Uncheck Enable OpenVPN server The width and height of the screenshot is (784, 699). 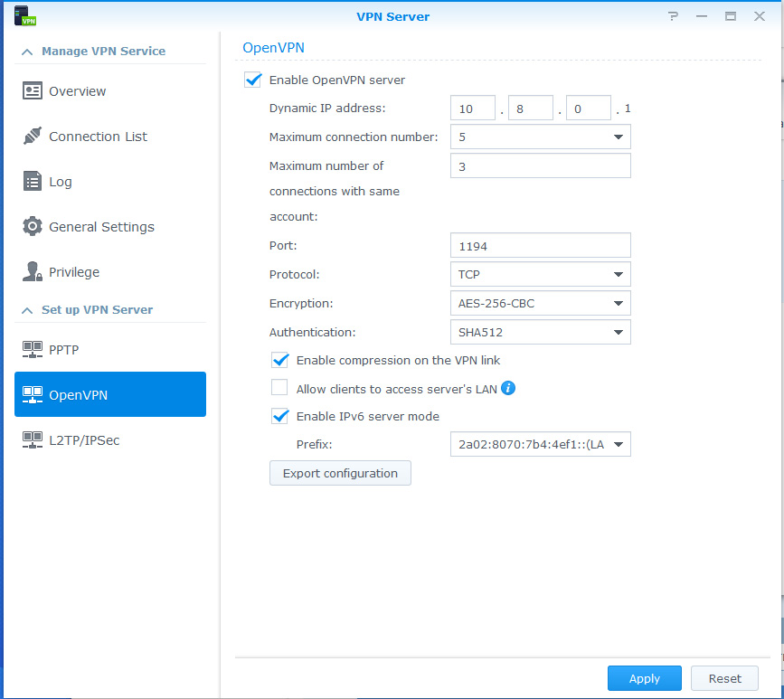(253, 80)
